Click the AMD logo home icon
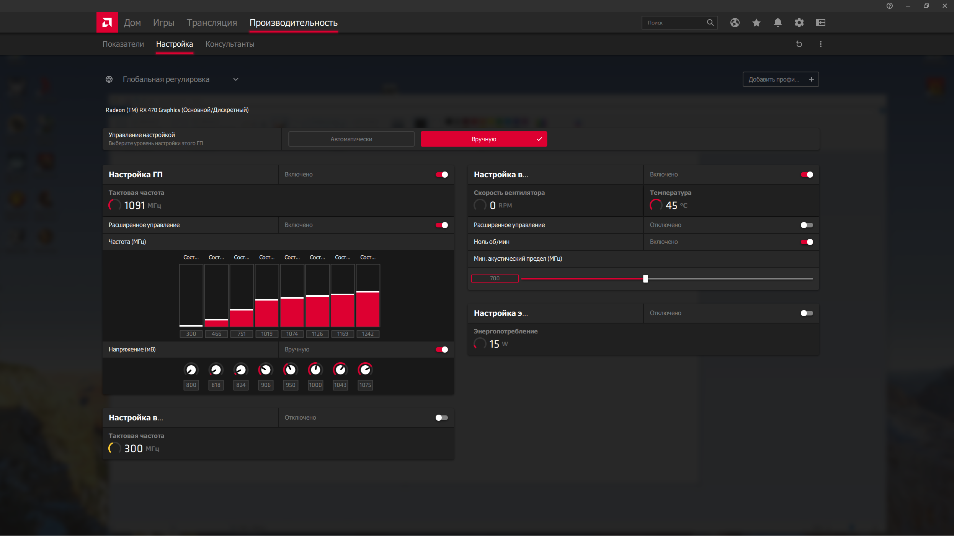The height and width of the screenshot is (536, 980). [107, 23]
